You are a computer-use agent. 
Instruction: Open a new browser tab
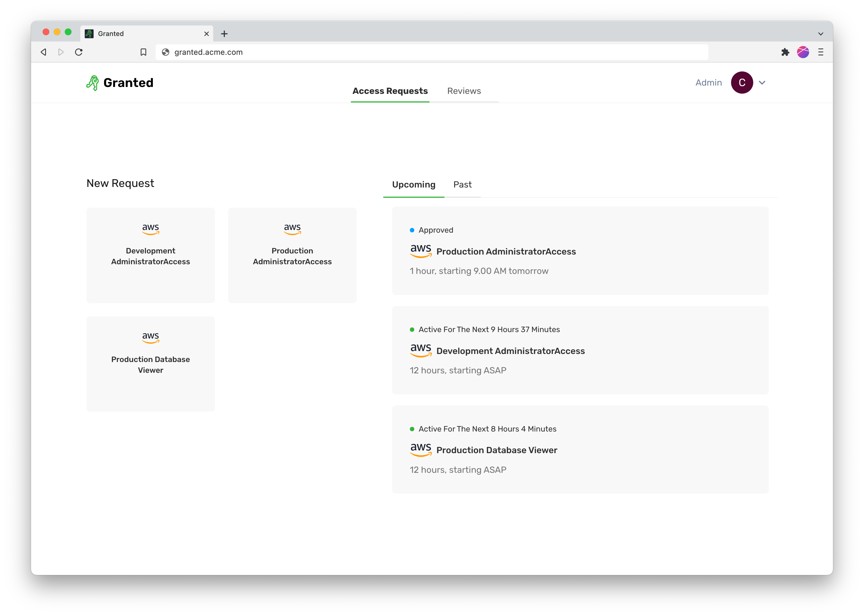tap(224, 34)
